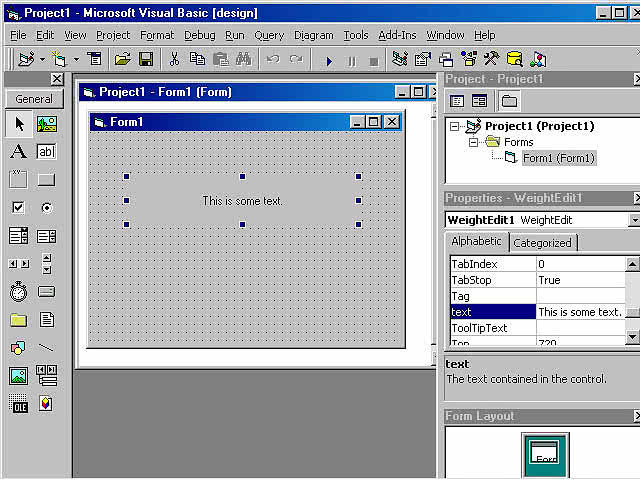
Task: Click the Copy toolbar icon
Action: click(x=198, y=60)
